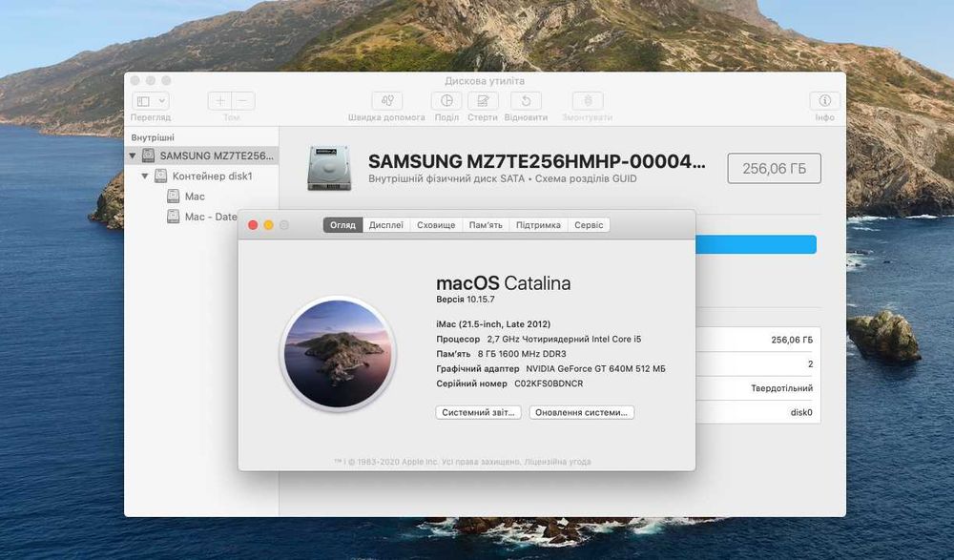Click the Системний звіт button
This screenshot has width=954, height=560.
478,413
